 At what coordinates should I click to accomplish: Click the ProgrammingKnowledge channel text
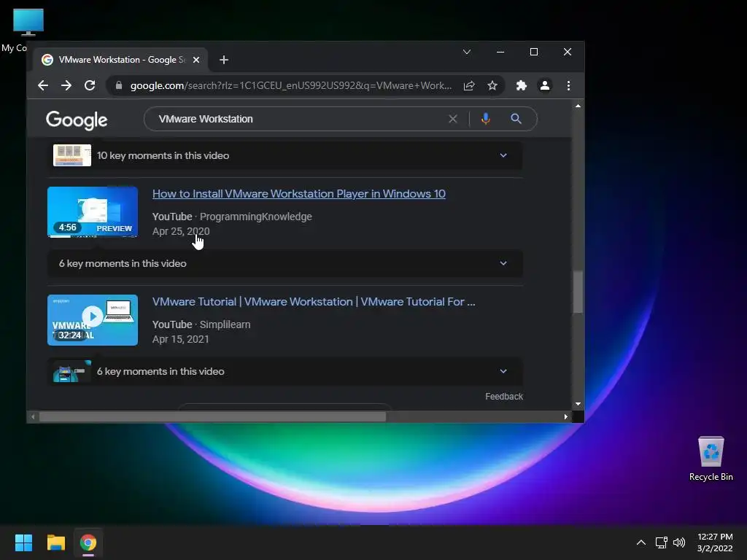click(256, 217)
